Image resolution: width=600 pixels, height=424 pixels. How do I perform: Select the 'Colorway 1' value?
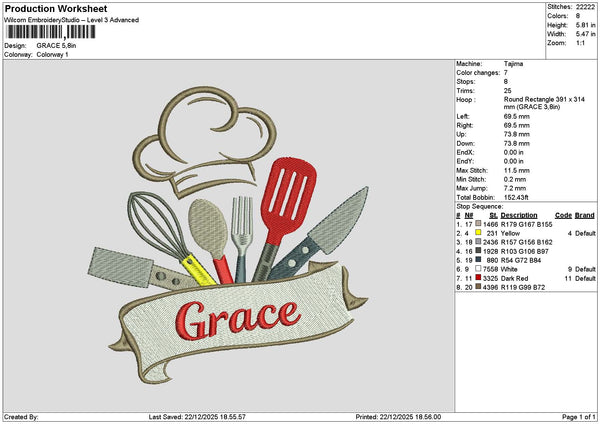(x=52, y=55)
